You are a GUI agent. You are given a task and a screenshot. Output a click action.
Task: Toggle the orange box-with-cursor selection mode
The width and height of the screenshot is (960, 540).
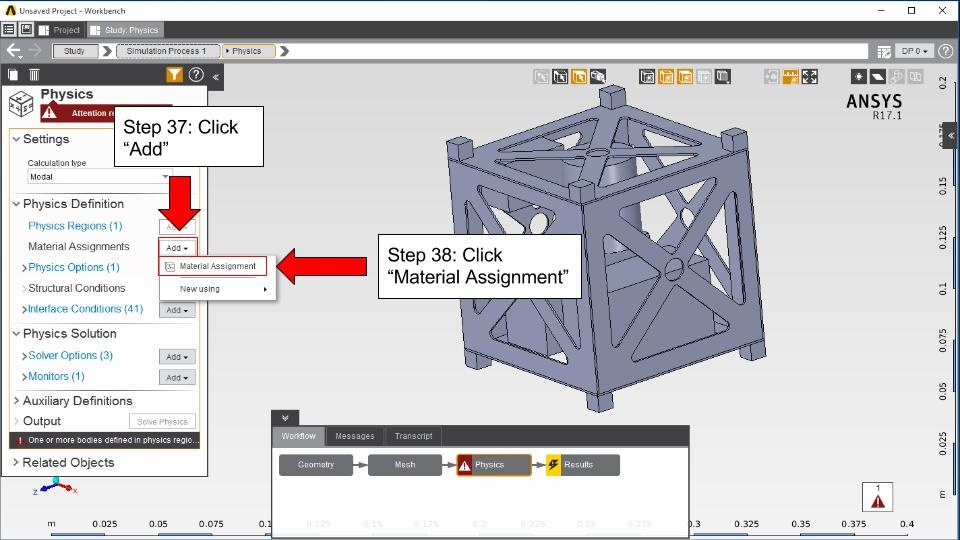coord(579,77)
